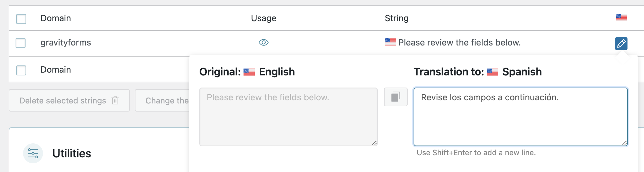This screenshot has width=644, height=172.
Task: Click the Delete selected strings button
Action: (x=69, y=100)
